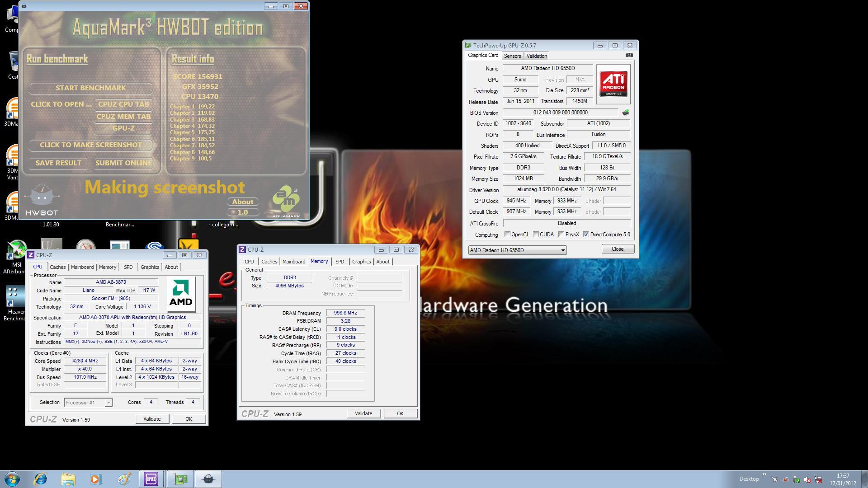Click the BIOS save chip icon in GPU-Z
This screenshot has height=488, width=868.
click(x=626, y=113)
